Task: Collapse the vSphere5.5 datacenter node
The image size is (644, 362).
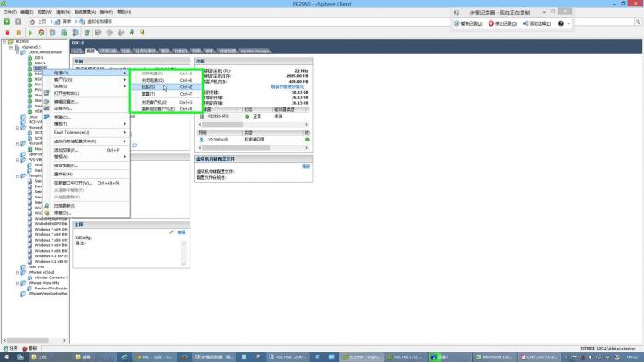Action: (x=11, y=47)
